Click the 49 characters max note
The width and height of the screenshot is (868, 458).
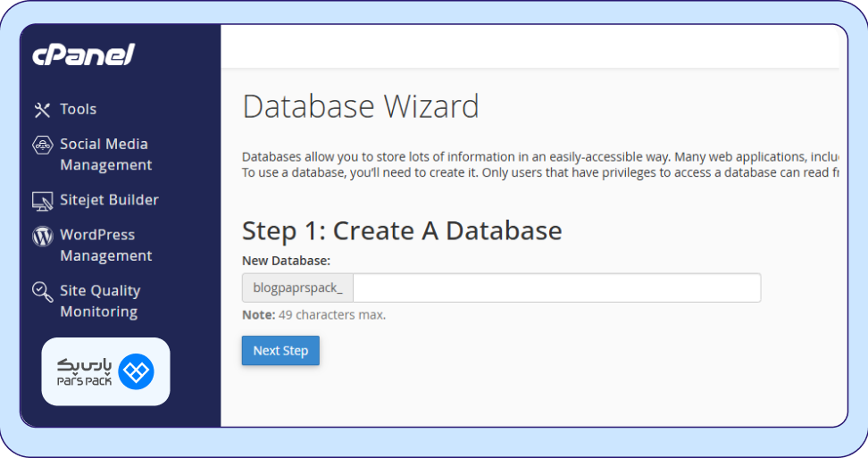(313, 315)
